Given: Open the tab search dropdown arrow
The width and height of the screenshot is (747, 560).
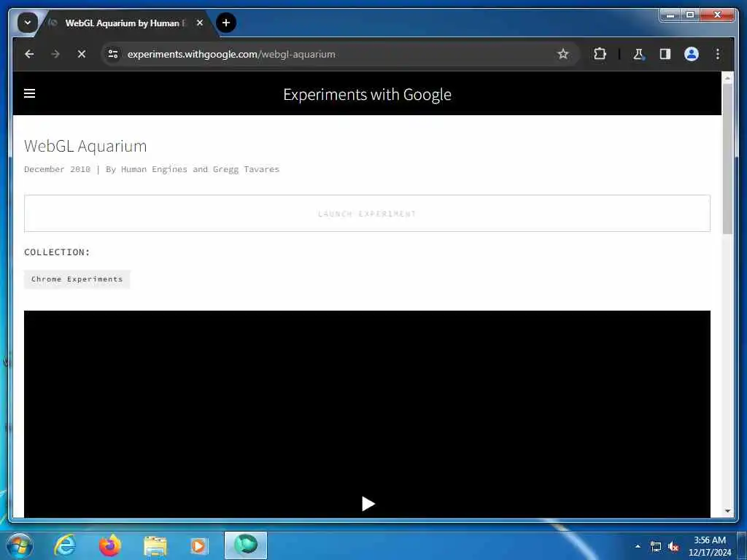Looking at the screenshot, I should click(x=28, y=23).
